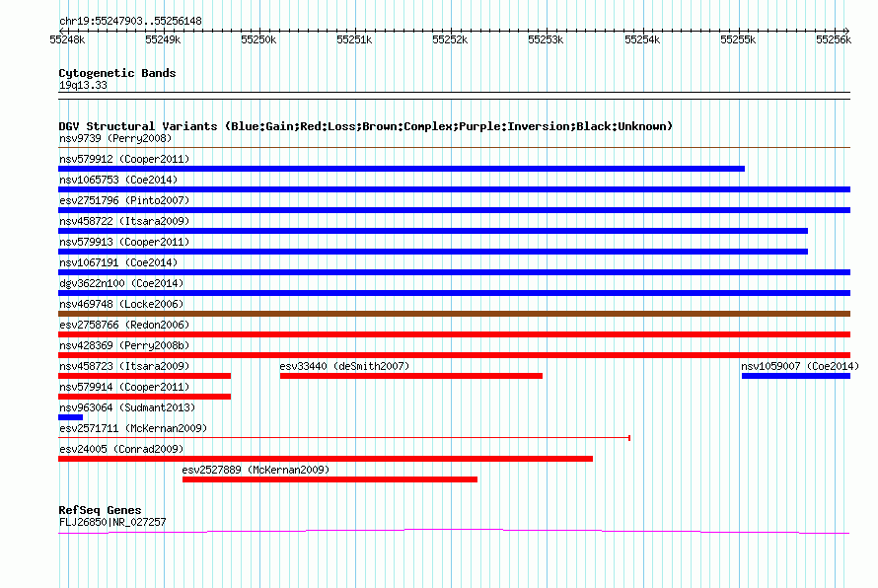Select the esv33440 red loss bar

tap(411, 376)
